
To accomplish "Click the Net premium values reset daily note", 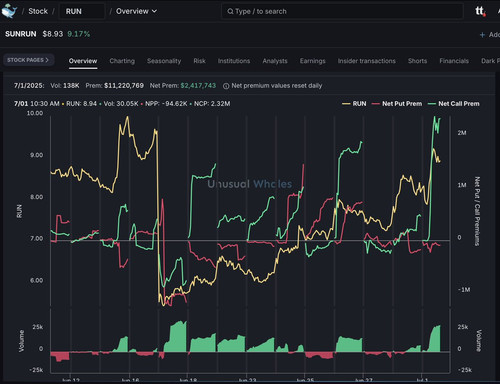I will [277, 86].
